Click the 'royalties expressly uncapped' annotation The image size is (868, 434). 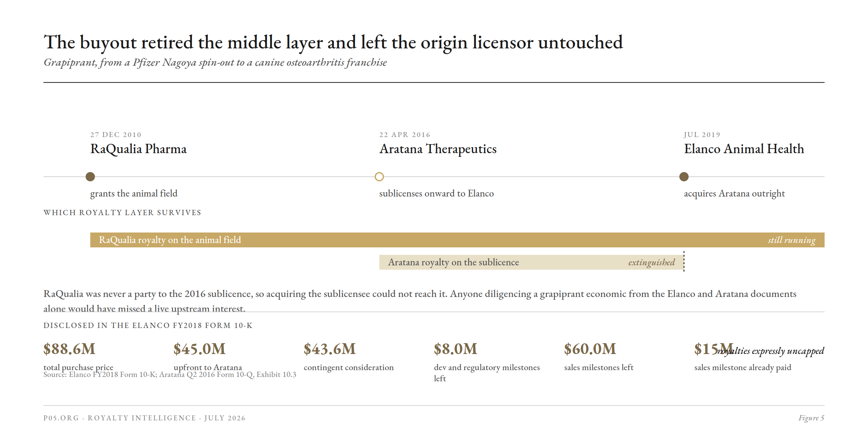pyautogui.click(x=771, y=351)
